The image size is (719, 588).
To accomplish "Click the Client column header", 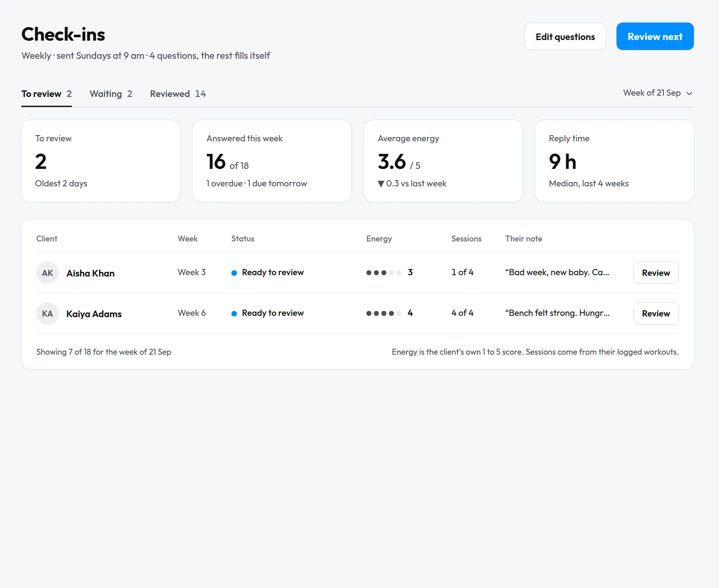I will (47, 238).
